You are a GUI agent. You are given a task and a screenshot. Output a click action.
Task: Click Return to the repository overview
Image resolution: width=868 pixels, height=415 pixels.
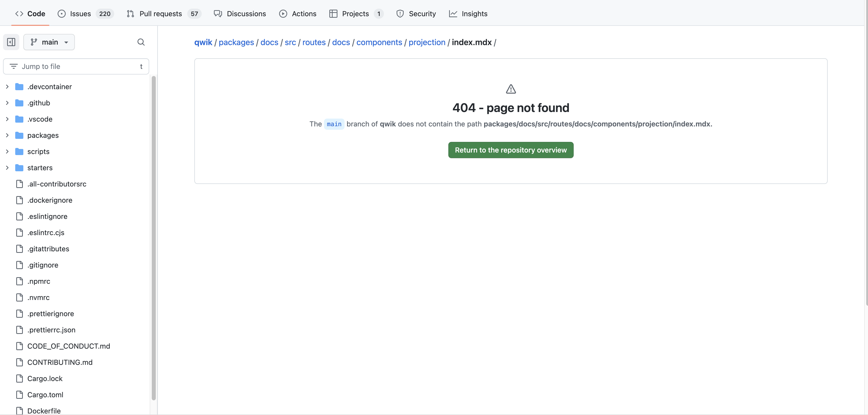[x=510, y=150]
